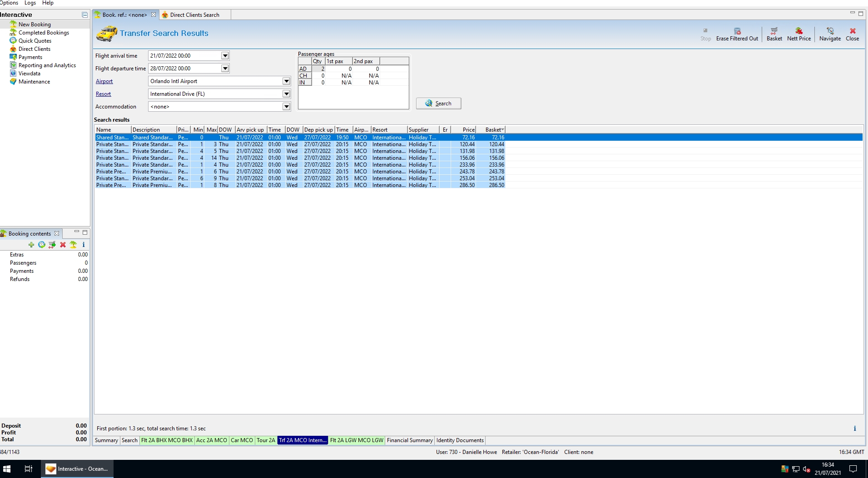
Task: Expand the Resort dropdown list
Action: [x=286, y=94]
